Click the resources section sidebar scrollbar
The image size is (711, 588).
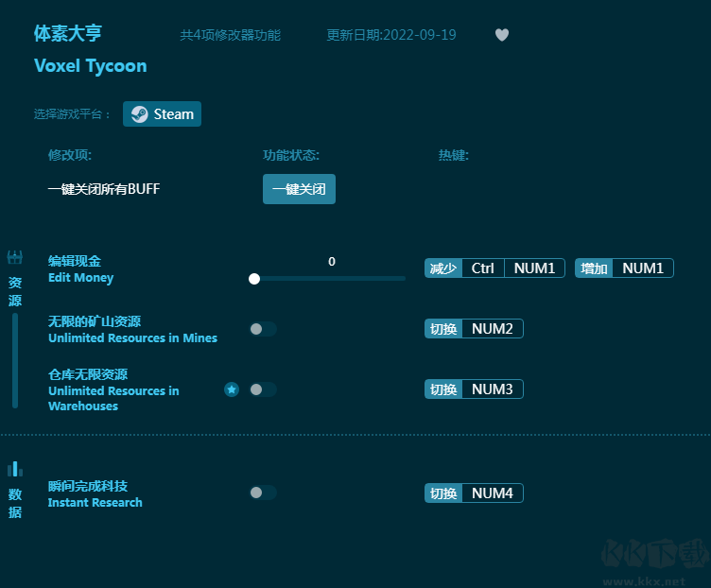click(x=15, y=360)
